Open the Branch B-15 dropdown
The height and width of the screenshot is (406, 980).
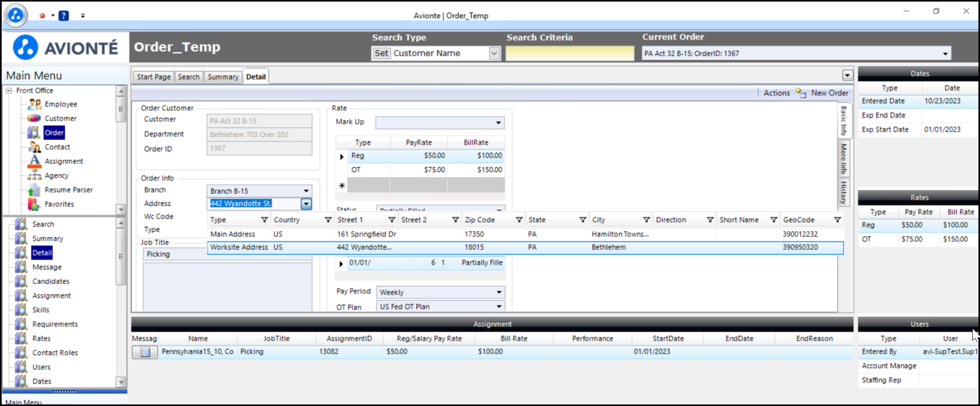pyautogui.click(x=306, y=191)
